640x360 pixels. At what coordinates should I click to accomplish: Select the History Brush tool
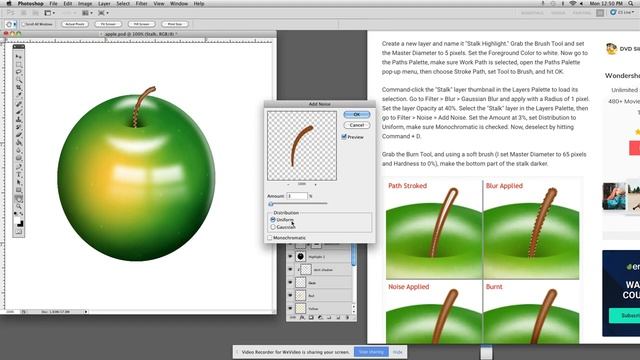coord(18,127)
